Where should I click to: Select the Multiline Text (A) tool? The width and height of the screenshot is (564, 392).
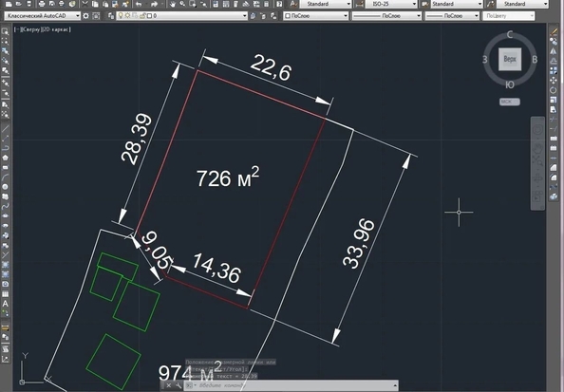coord(6,304)
